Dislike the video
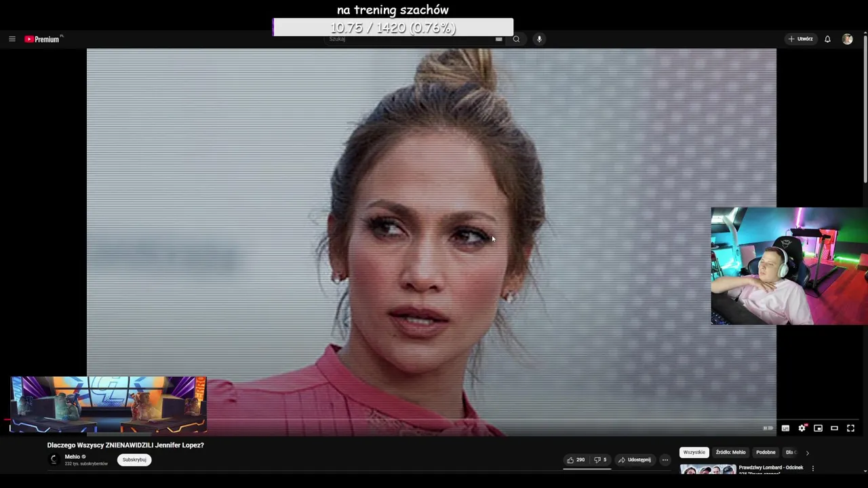 (600, 460)
